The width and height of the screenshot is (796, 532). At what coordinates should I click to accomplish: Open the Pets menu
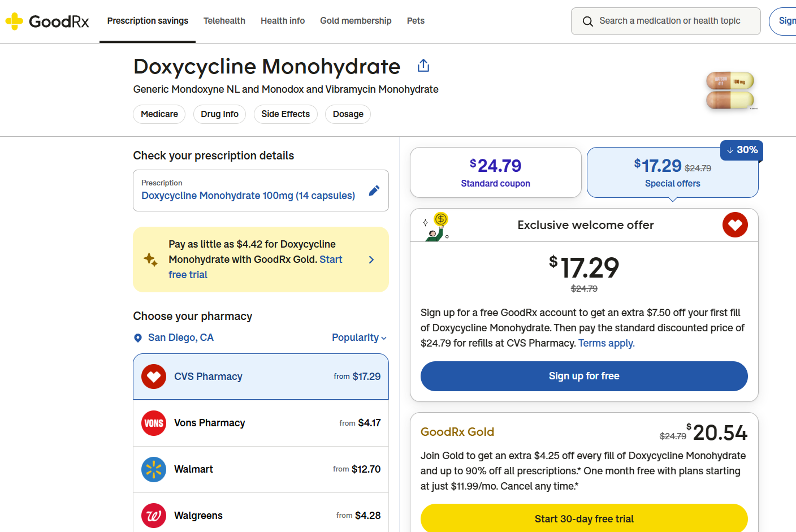pos(416,21)
